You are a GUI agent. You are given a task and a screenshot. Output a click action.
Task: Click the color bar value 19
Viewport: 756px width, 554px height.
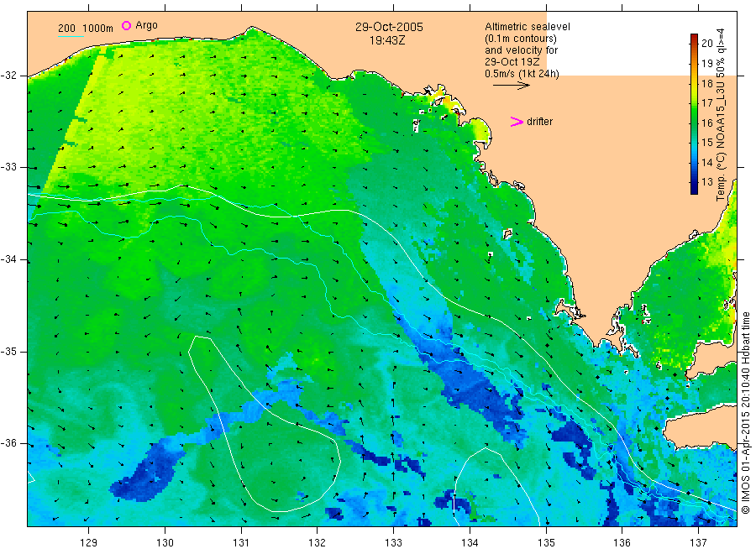click(706, 64)
